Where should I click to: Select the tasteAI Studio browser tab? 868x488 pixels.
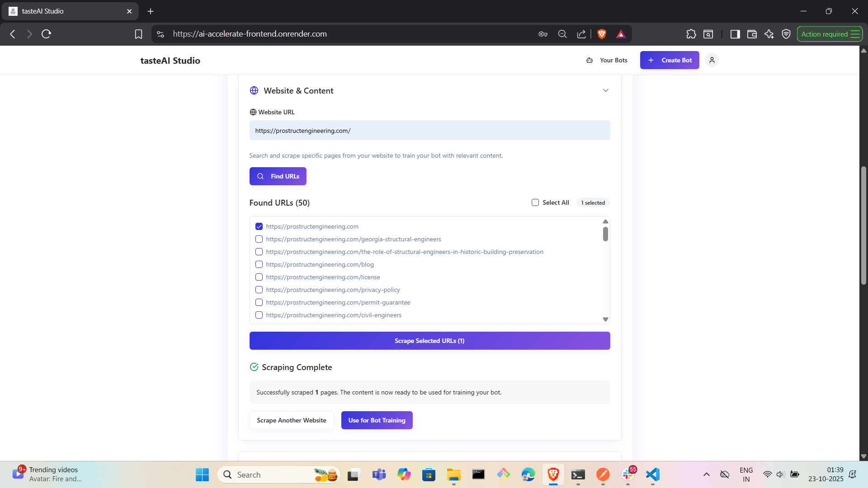tap(70, 11)
